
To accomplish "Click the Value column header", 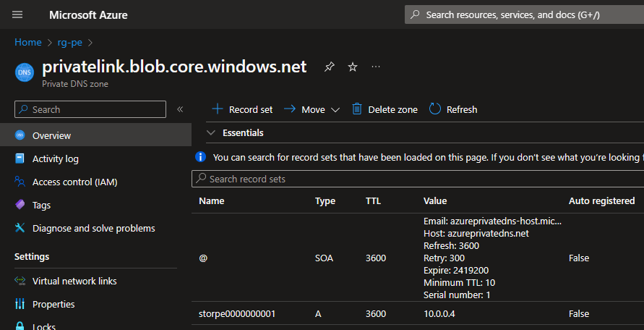I will tap(435, 200).
